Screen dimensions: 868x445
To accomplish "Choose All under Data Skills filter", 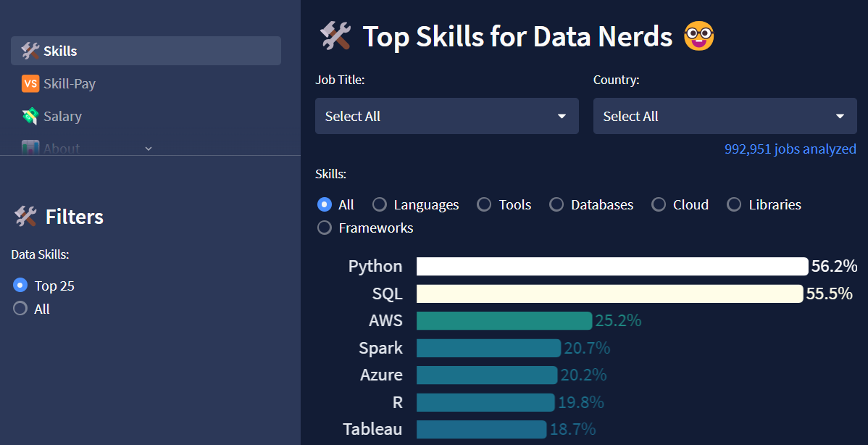I will (x=20, y=309).
